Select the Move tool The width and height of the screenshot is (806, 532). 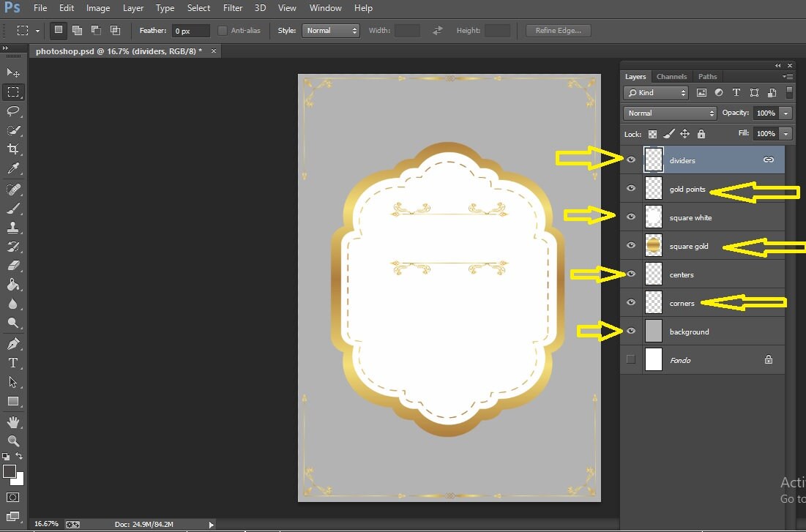pos(13,72)
